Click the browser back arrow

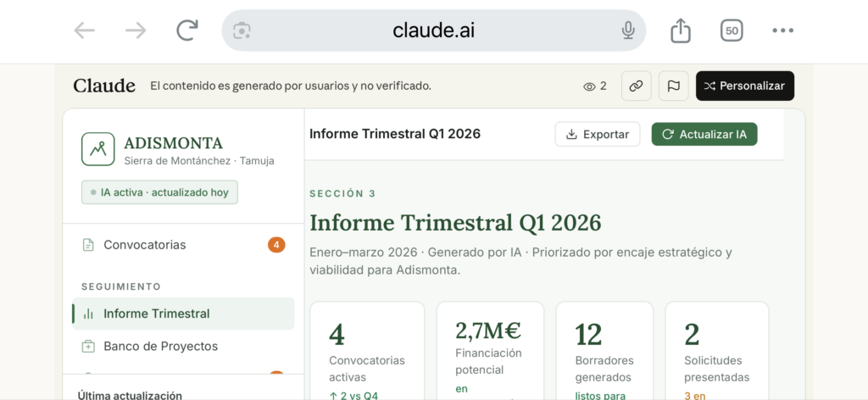tap(84, 31)
